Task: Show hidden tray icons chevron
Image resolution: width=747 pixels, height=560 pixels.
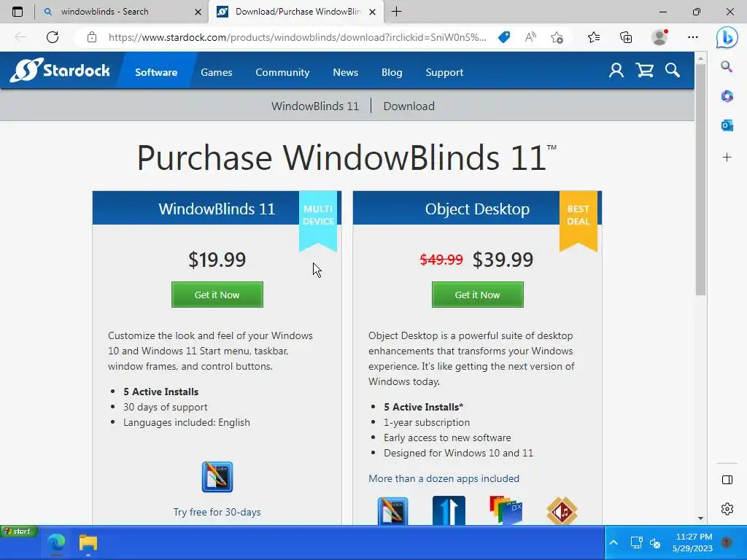Action: (614, 542)
